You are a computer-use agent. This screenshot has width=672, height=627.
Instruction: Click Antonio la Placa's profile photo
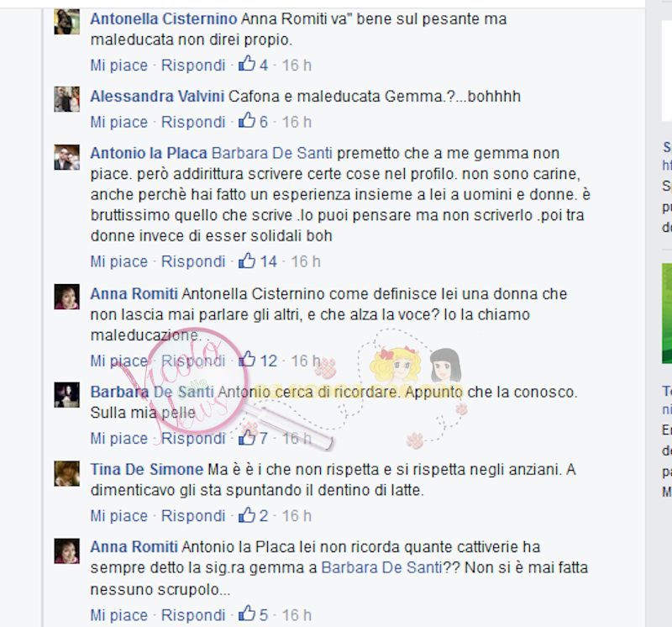point(67,157)
